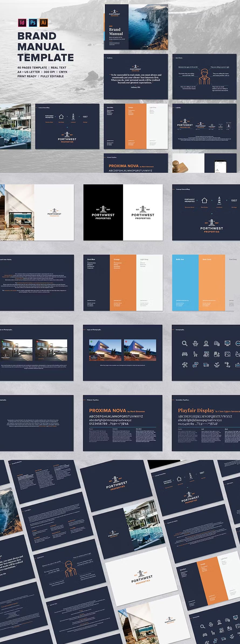Click the Adobe Illustrator Ai icon
The image size is (240, 644).
coord(43,23)
